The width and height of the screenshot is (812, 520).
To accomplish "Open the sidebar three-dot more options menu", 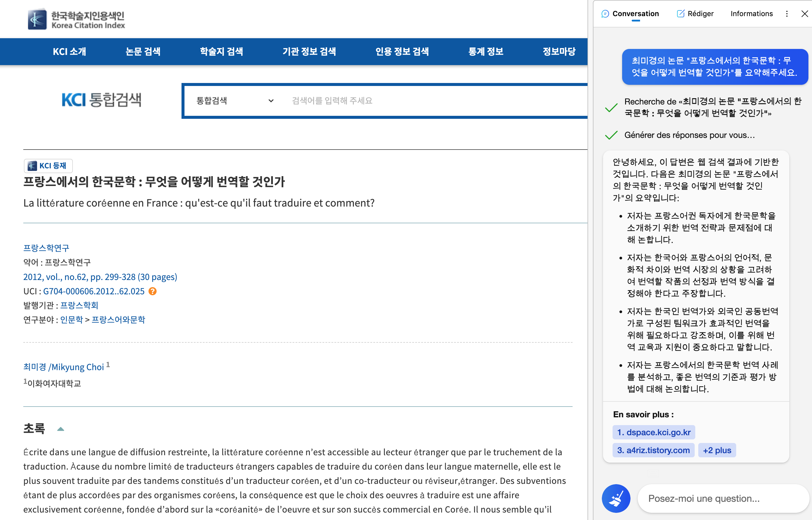I will click(x=787, y=14).
